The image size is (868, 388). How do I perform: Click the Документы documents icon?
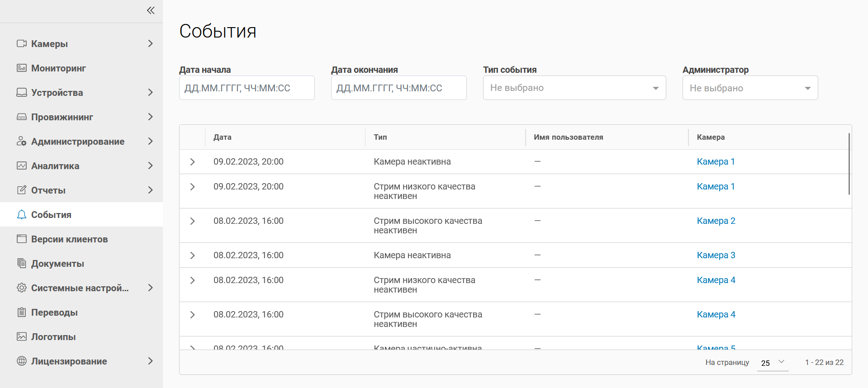pos(22,263)
